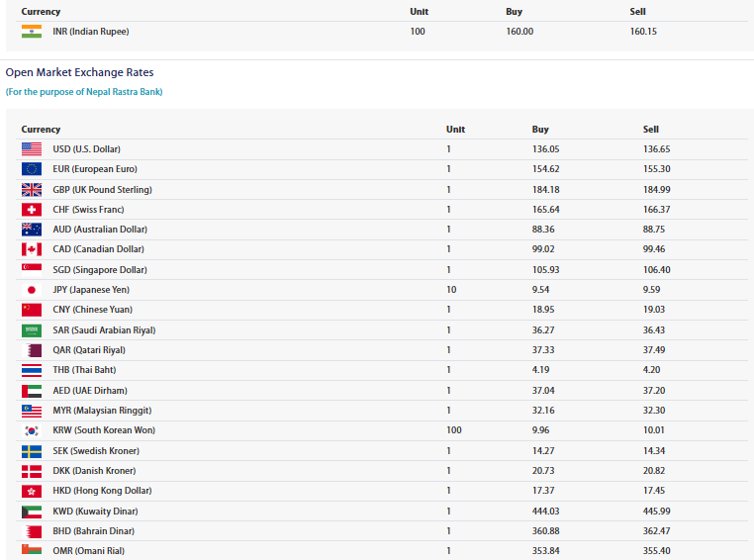Click the USD buy rate 136.05
Viewport: 754px width, 560px height.
coord(546,149)
